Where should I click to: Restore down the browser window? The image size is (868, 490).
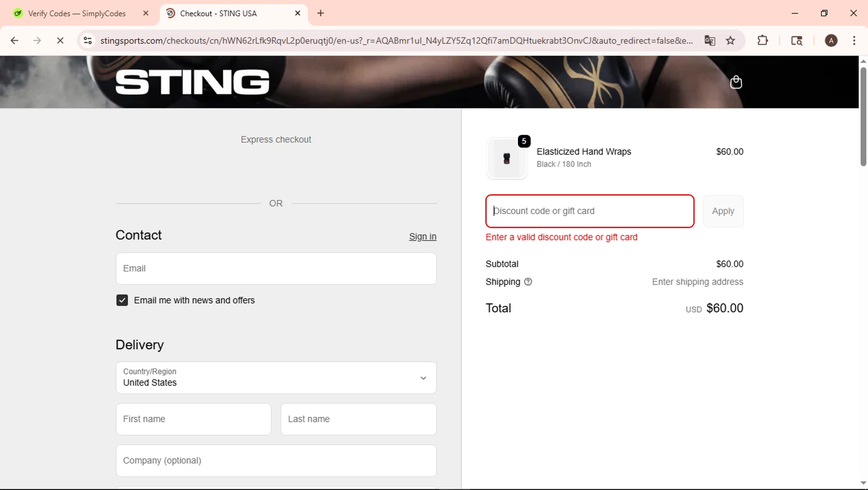pyautogui.click(x=824, y=13)
